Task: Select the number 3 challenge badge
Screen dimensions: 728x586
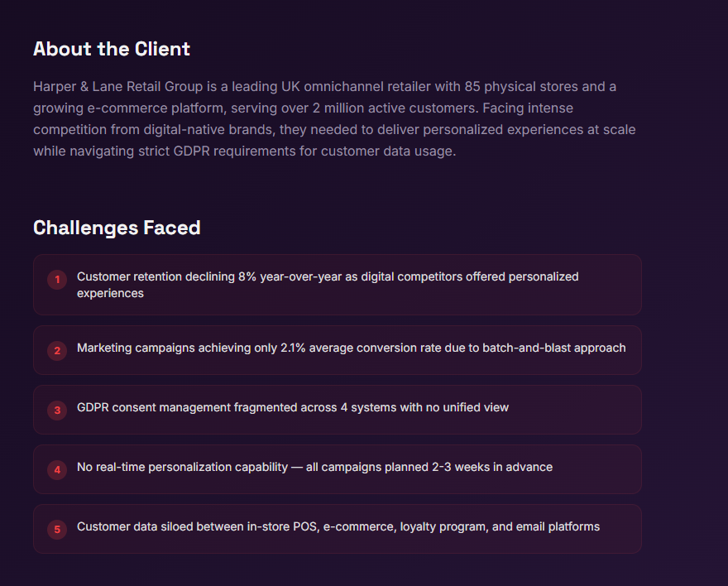Action: (x=57, y=410)
